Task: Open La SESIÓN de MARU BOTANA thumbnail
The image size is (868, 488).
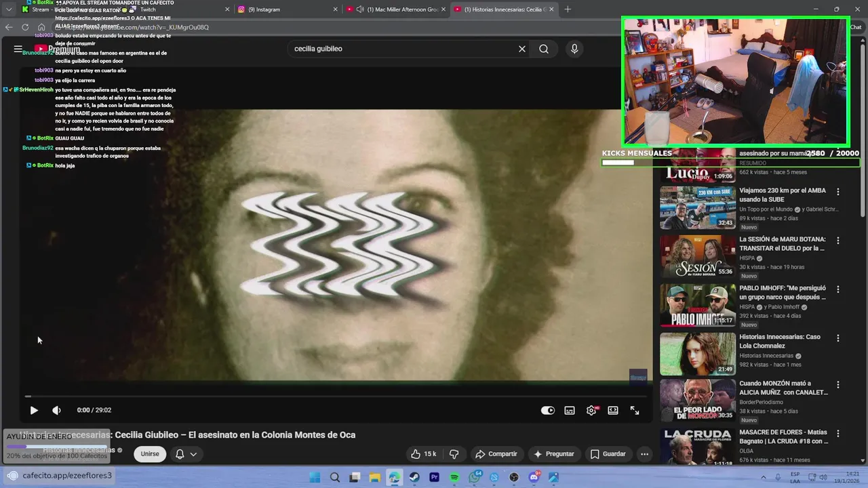Action: 698,256
